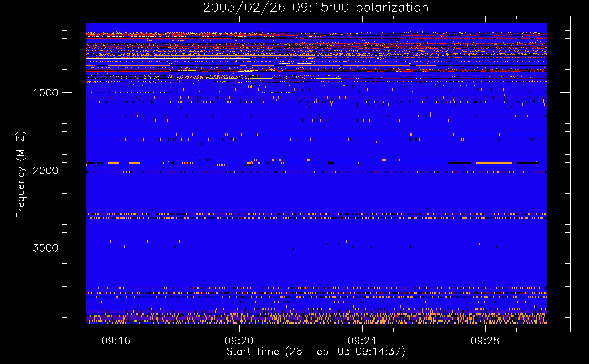Click the plot title '2003/02/26 09:15:00 polarization'
Viewport: 589px width, 364px height.
(x=316, y=8)
